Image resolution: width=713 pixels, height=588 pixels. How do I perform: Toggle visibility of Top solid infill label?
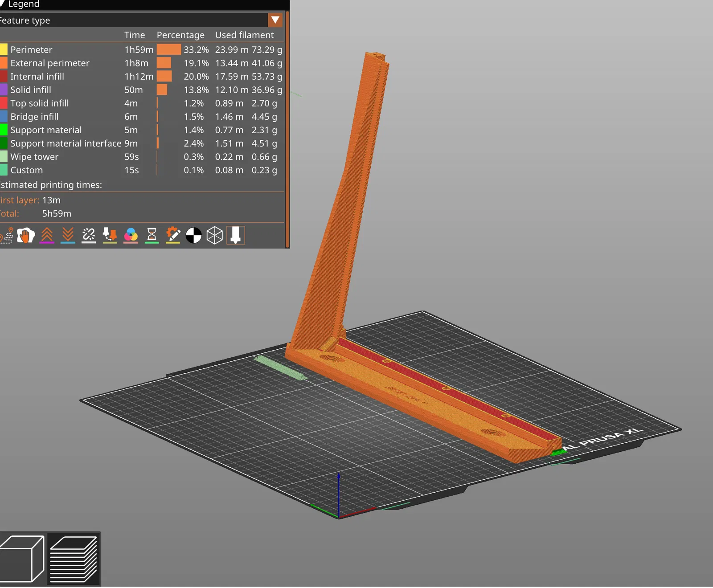click(40, 103)
